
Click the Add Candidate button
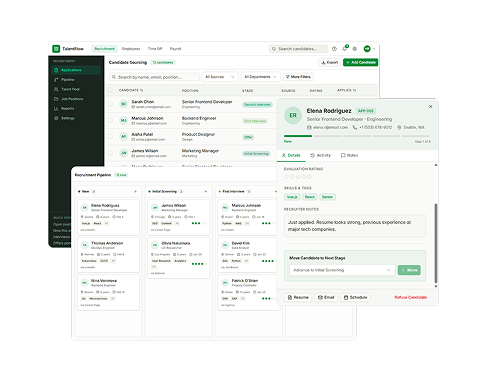click(x=360, y=62)
